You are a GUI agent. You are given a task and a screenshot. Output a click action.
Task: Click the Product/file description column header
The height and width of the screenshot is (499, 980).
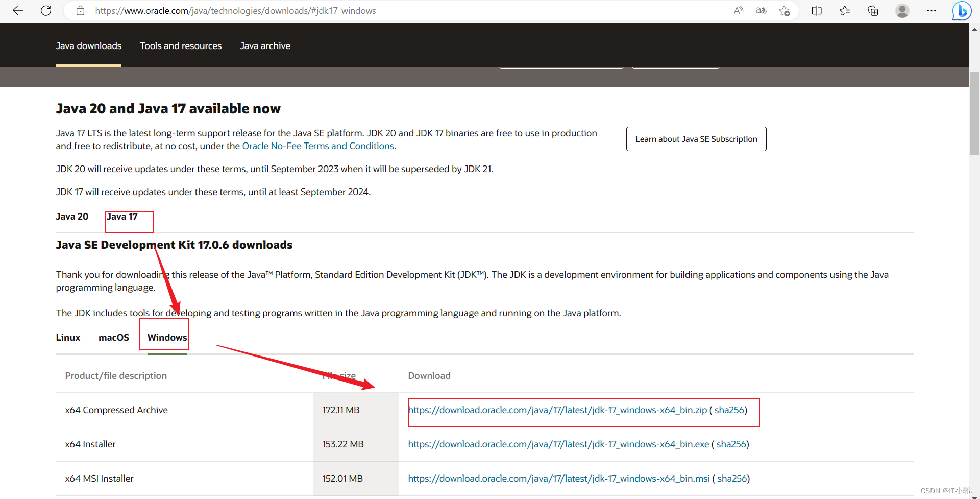116,376
